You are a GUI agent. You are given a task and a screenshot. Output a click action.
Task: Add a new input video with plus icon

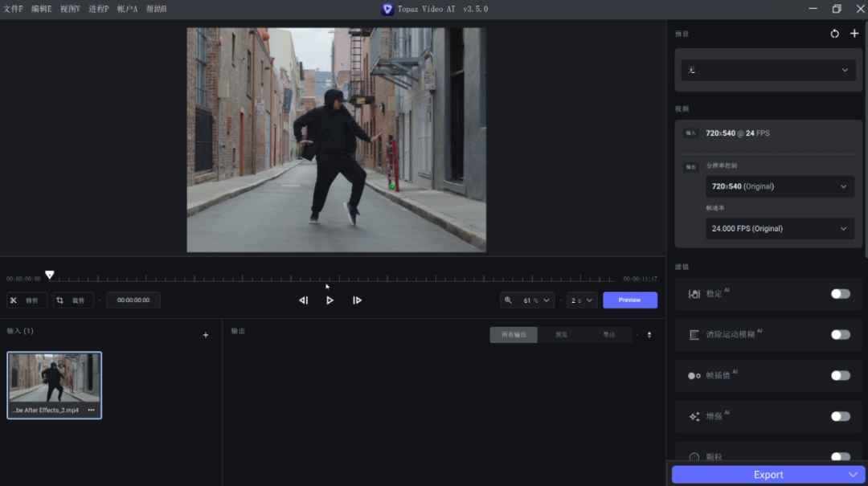click(x=206, y=335)
